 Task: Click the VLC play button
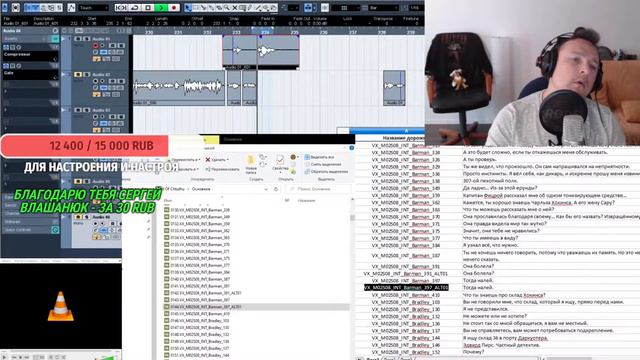point(4,357)
